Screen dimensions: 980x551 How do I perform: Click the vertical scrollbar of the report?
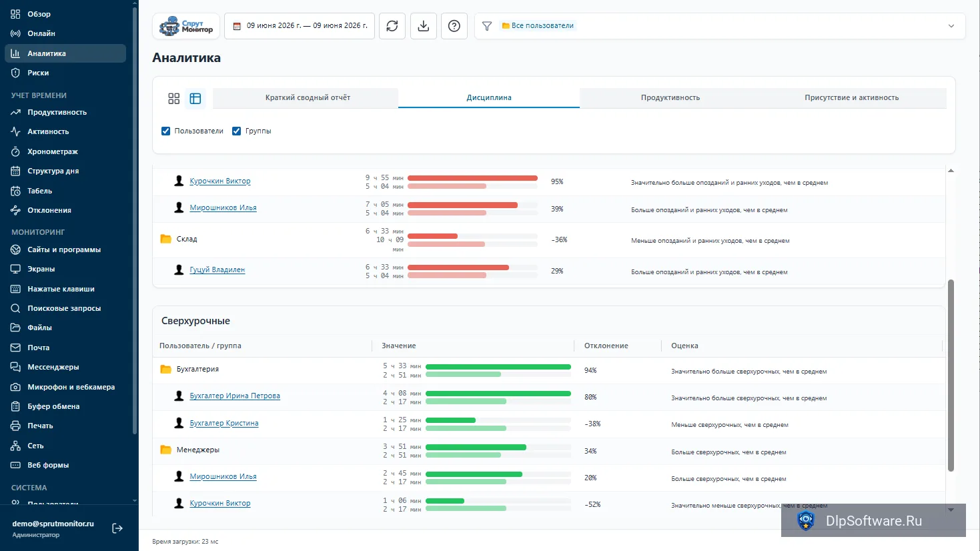951,376
